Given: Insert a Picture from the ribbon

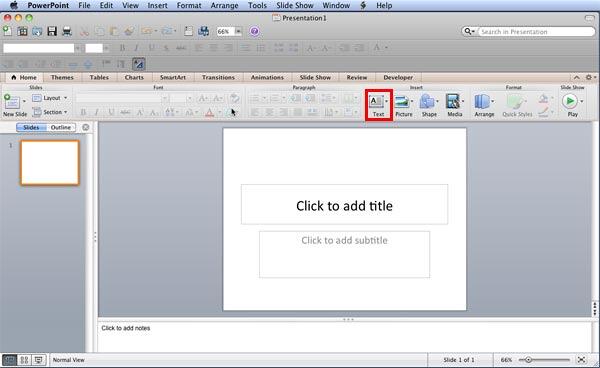Looking at the screenshot, I should coord(402,102).
